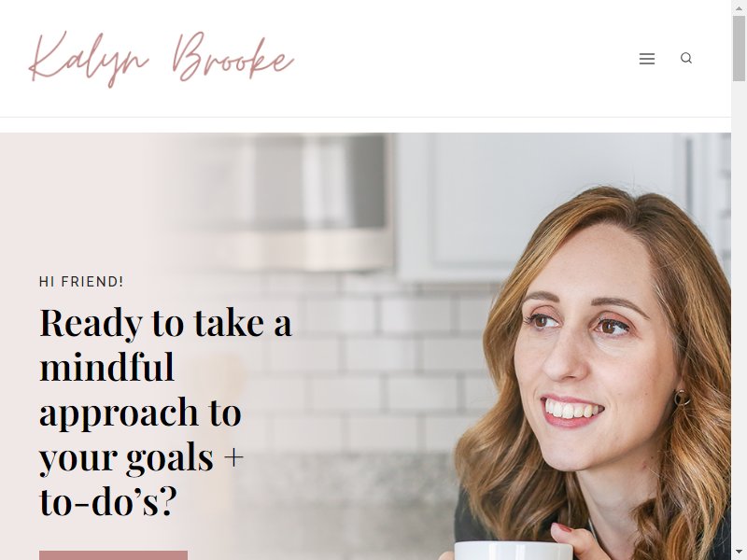The height and width of the screenshot is (560, 747).
Task: Click the white coffee mug
Action: click(513, 551)
